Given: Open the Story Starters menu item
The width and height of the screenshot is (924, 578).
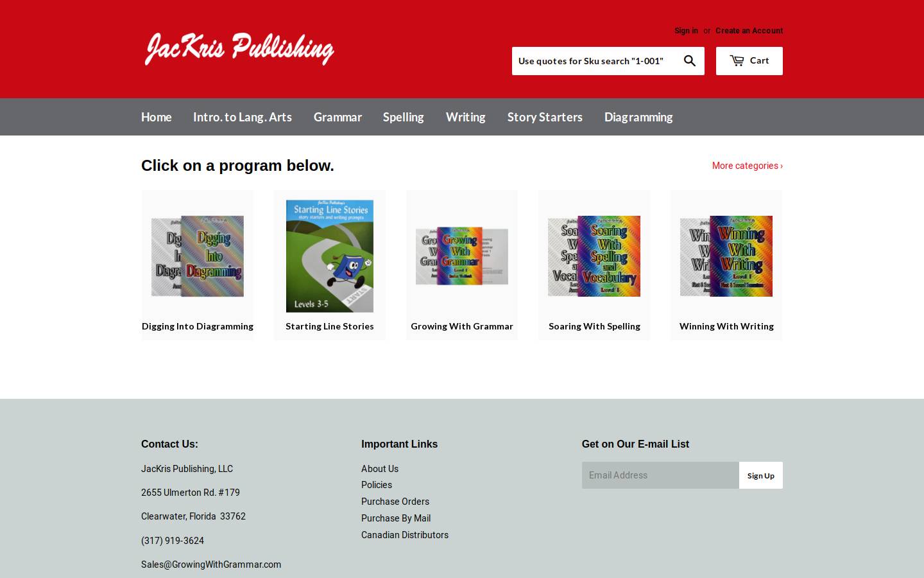Looking at the screenshot, I should pyautogui.click(x=545, y=117).
